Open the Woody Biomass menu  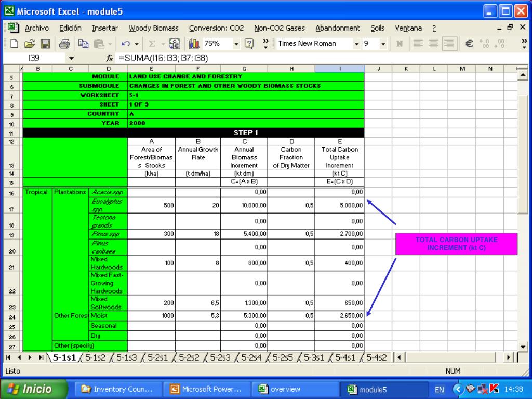coord(153,28)
